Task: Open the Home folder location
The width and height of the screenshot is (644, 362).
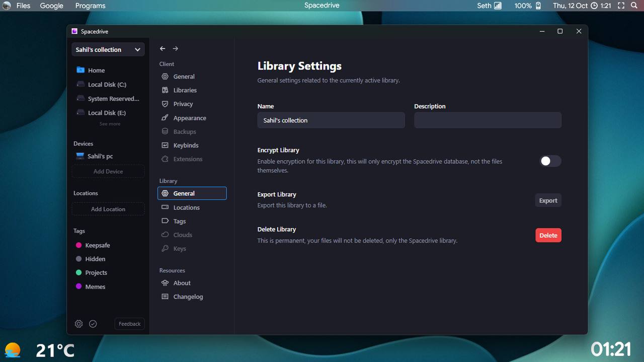Action: pos(96,70)
